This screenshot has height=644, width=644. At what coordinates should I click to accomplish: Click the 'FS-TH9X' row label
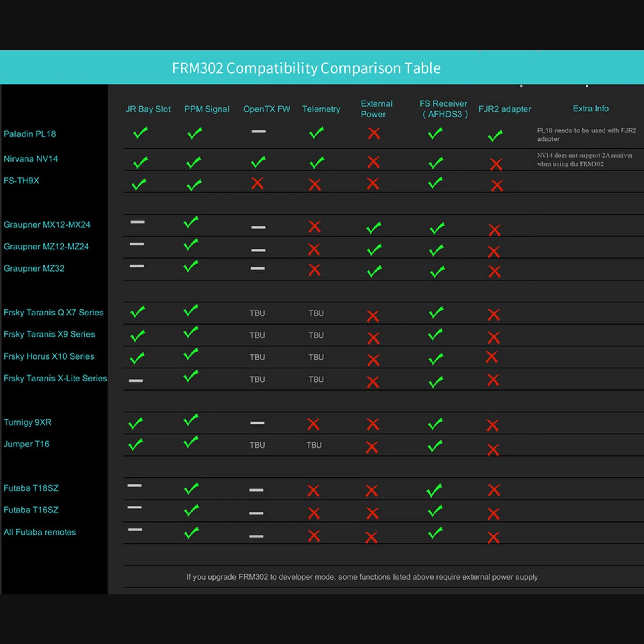pos(21,181)
